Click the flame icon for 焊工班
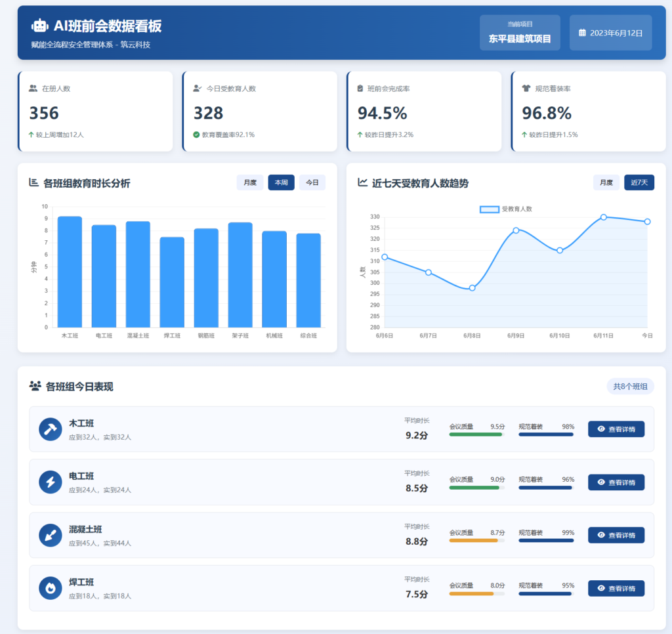The image size is (672, 634). [50, 588]
